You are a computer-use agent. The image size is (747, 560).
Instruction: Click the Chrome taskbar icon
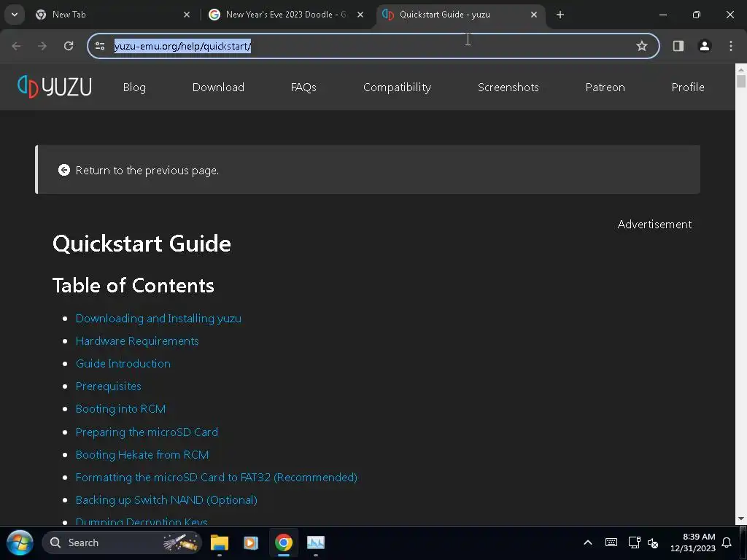pyautogui.click(x=284, y=542)
